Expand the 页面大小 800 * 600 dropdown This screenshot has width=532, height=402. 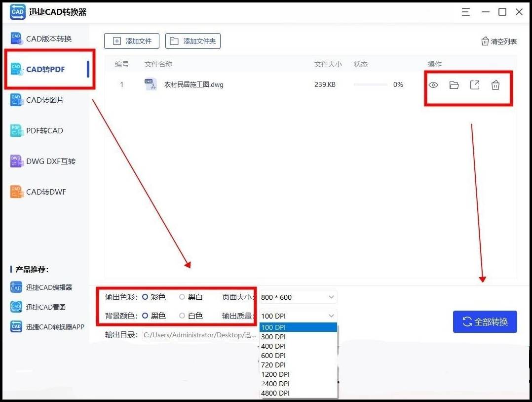tap(298, 297)
